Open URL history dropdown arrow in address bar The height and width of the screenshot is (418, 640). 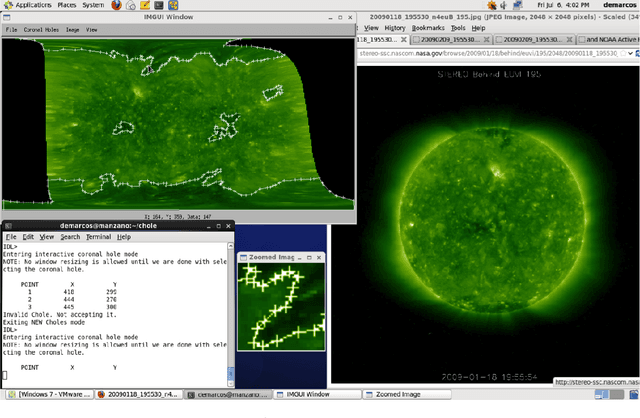point(632,51)
